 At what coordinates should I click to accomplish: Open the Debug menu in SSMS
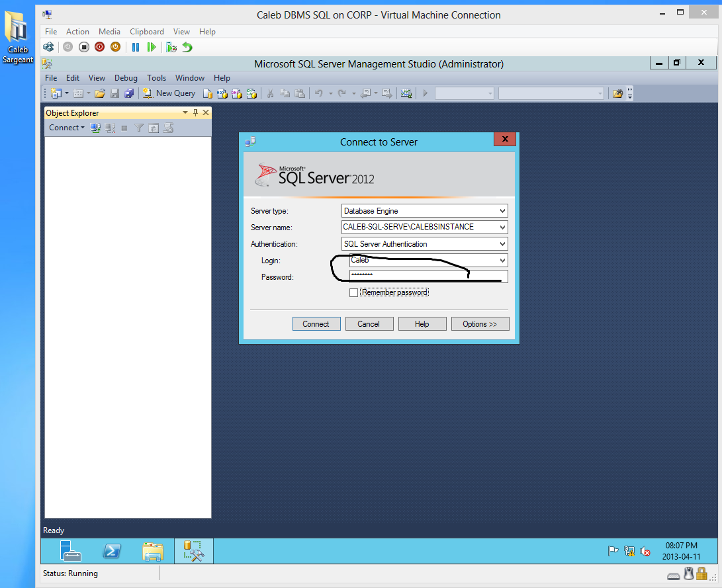coord(126,78)
